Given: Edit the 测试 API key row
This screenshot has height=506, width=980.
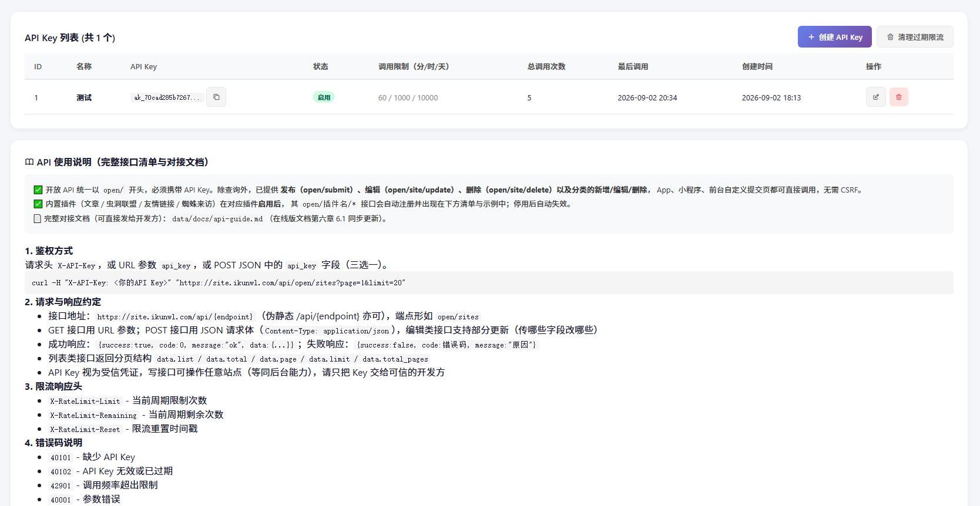Looking at the screenshot, I should pos(875,97).
